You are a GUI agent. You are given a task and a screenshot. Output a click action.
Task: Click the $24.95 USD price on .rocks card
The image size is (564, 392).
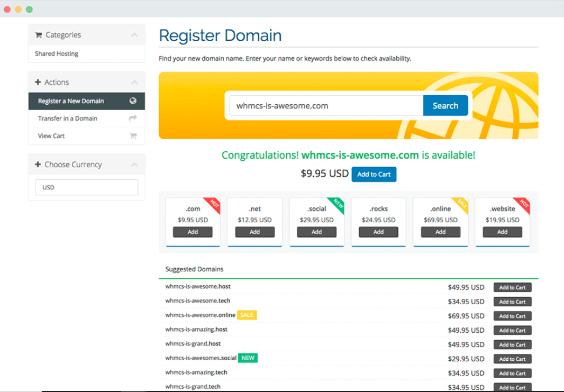378,220
